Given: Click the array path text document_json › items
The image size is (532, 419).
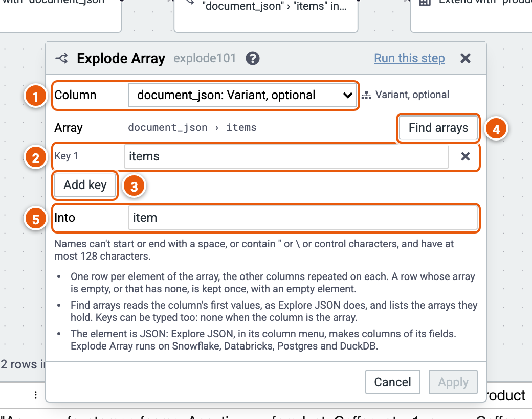Looking at the screenshot, I should coord(192,128).
